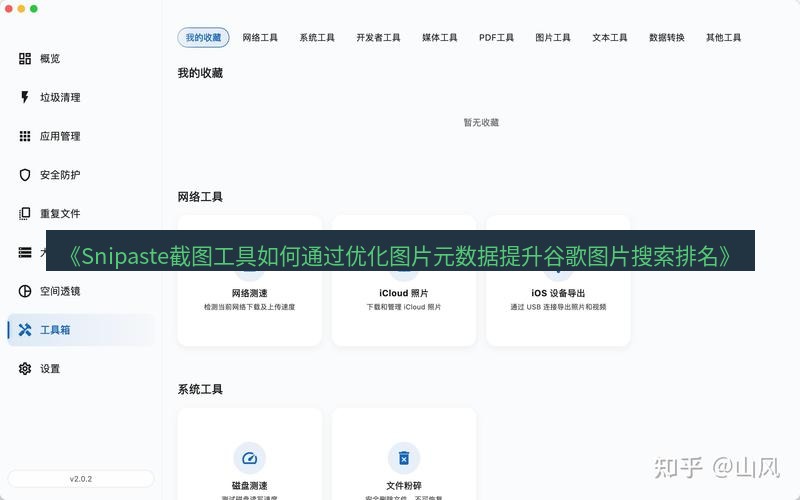Click the v2.0.2 version badge
The image size is (800, 500).
[81, 479]
